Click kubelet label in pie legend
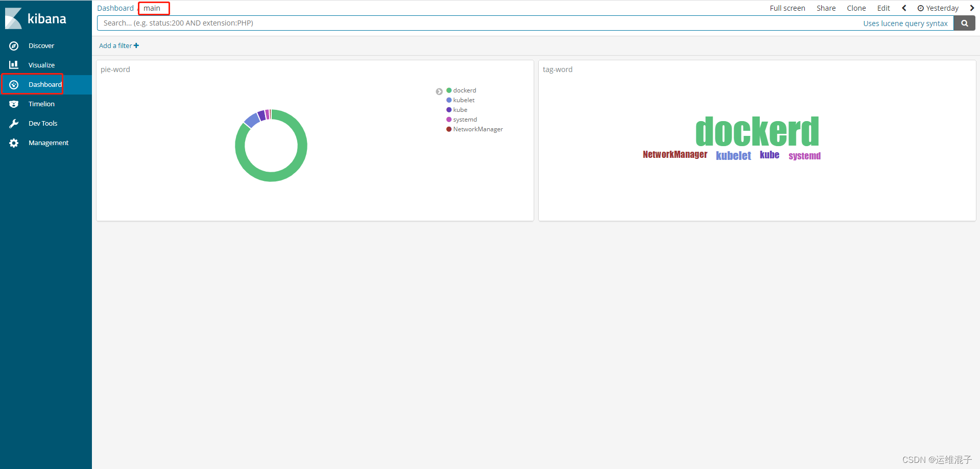 click(464, 100)
